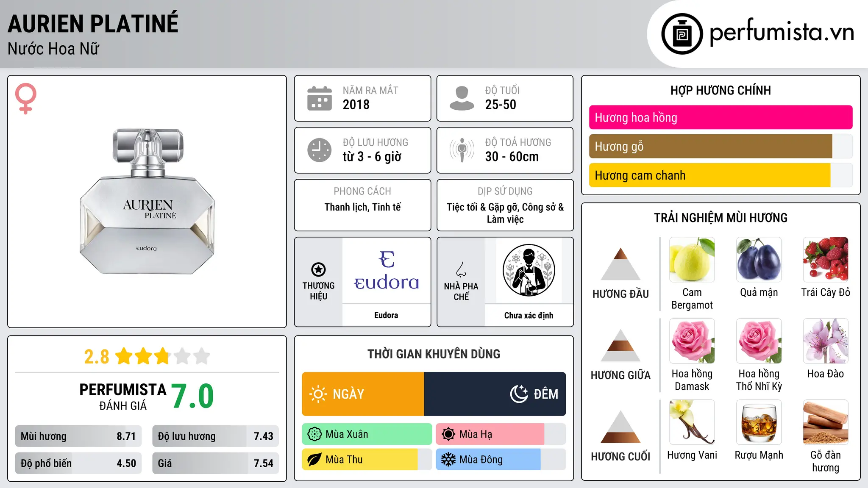Image resolution: width=868 pixels, height=488 pixels.
Task: Click the Perfumista score 7.0
Action: point(193,396)
